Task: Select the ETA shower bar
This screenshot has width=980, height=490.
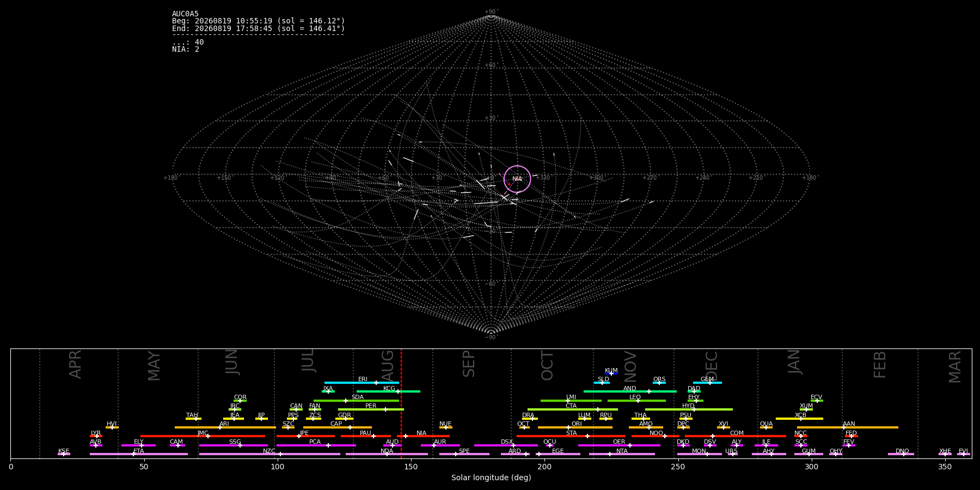Action: pos(139,454)
